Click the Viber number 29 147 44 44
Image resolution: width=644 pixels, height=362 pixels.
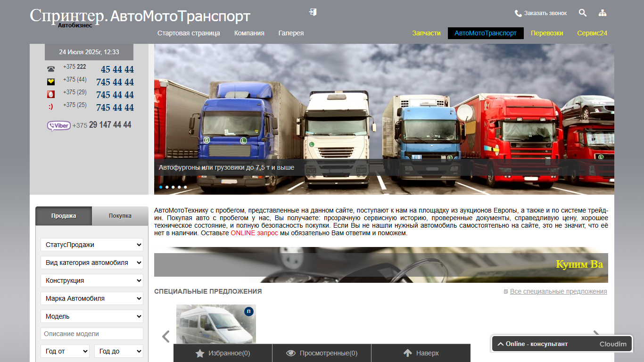pos(110,125)
